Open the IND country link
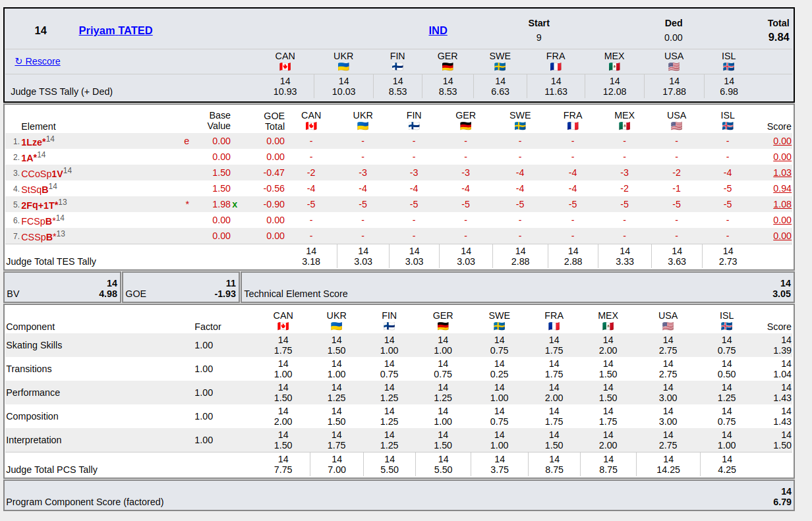The width and height of the screenshot is (812, 521). click(x=438, y=30)
